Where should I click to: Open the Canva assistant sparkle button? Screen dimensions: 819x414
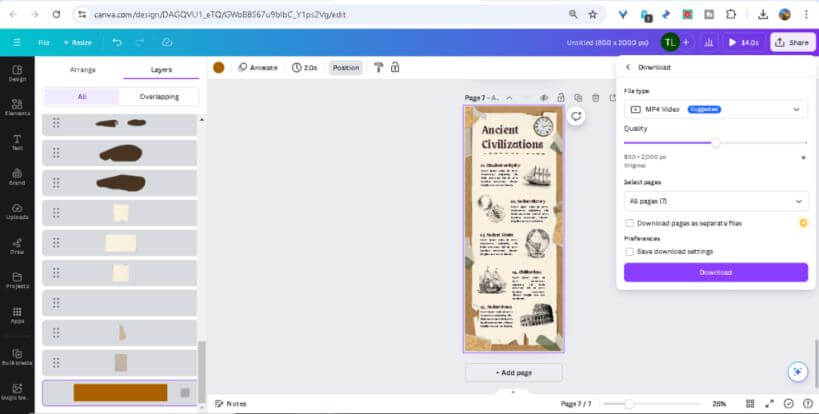798,372
